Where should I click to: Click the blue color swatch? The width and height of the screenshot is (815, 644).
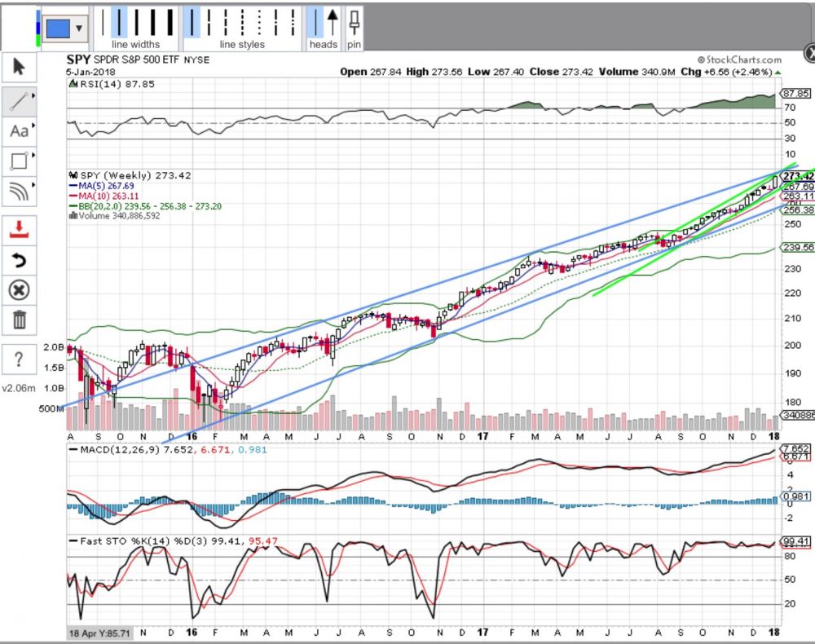pos(57,28)
